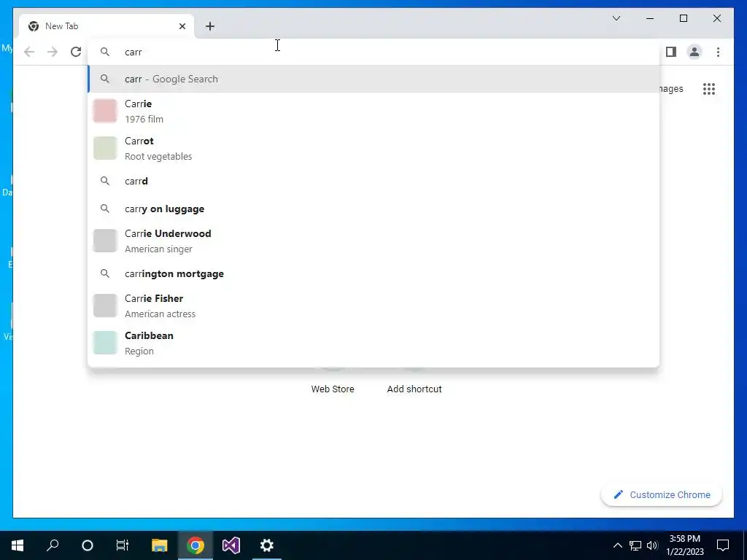Screen dimensions: 747x560
Task: Click the Caribbean thumbnail image
Action: (105, 343)
